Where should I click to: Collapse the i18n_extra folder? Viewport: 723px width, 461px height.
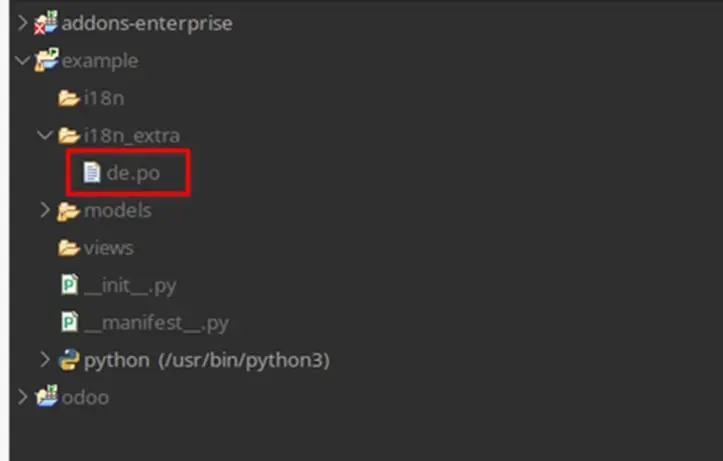(44, 135)
